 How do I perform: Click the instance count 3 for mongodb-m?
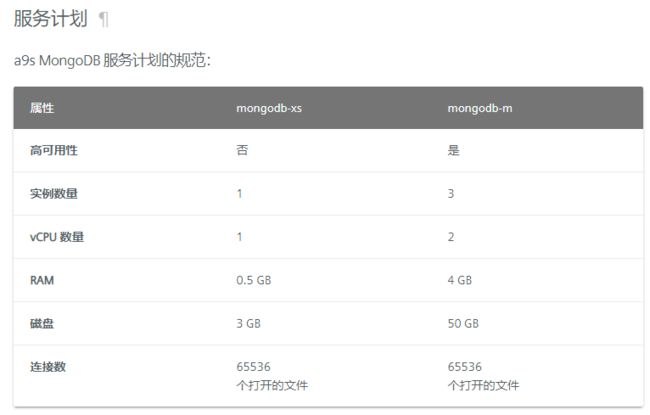tap(451, 194)
